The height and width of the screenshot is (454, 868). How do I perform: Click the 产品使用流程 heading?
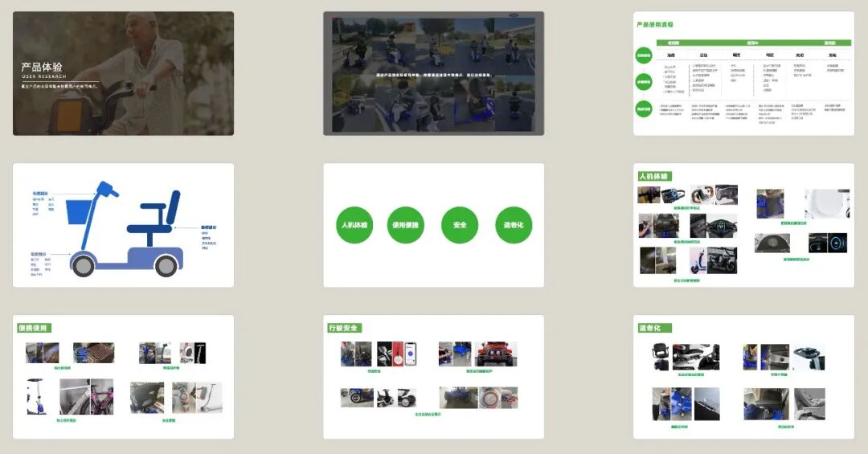tap(655, 24)
